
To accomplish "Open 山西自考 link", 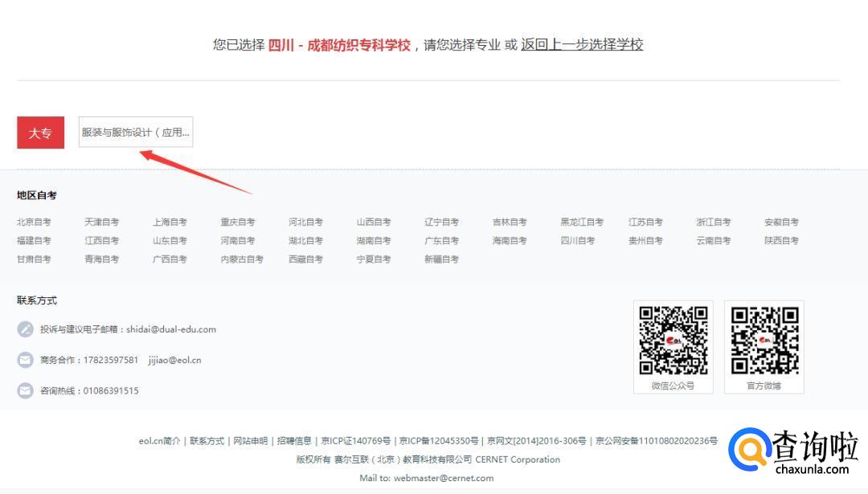I will (374, 222).
